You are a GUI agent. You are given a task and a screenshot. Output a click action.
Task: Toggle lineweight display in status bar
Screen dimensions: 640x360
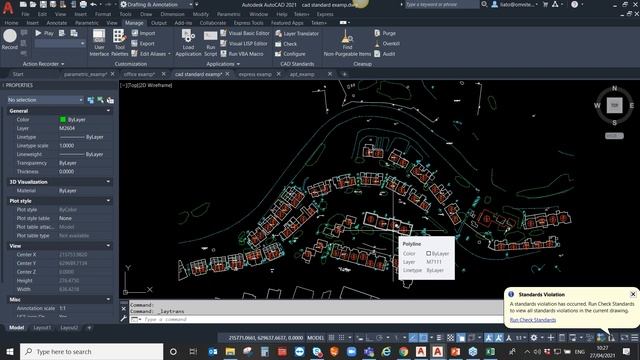[x=439, y=338]
